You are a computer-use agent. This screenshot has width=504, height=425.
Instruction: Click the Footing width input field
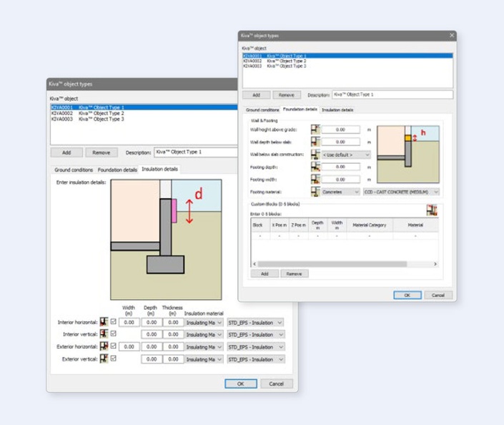point(341,179)
